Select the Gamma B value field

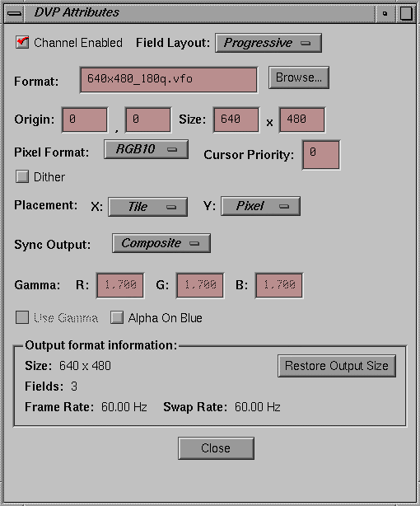pyautogui.click(x=279, y=286)
